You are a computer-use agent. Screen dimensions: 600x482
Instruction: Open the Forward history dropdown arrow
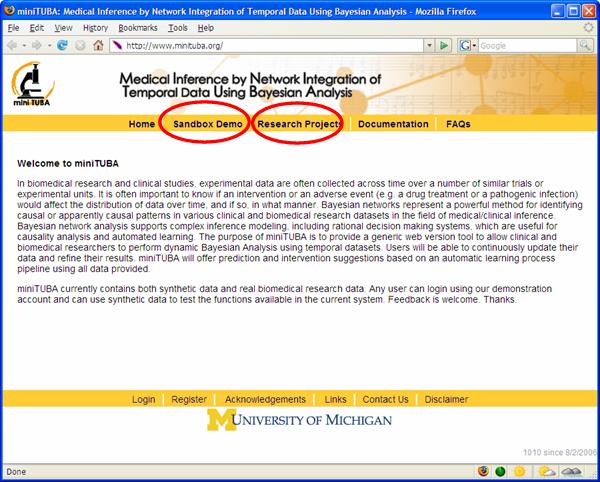pyautogui.click(x=49, y=46)
